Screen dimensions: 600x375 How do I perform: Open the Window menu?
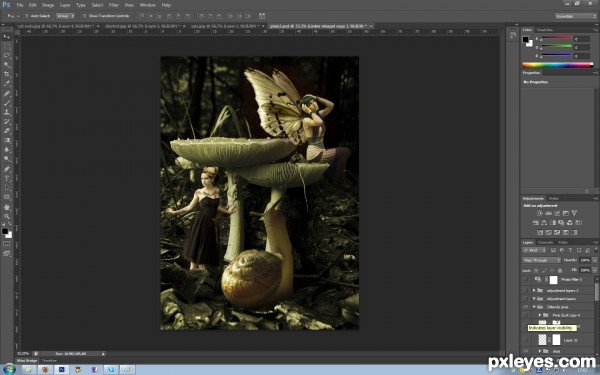coord(148,5)
